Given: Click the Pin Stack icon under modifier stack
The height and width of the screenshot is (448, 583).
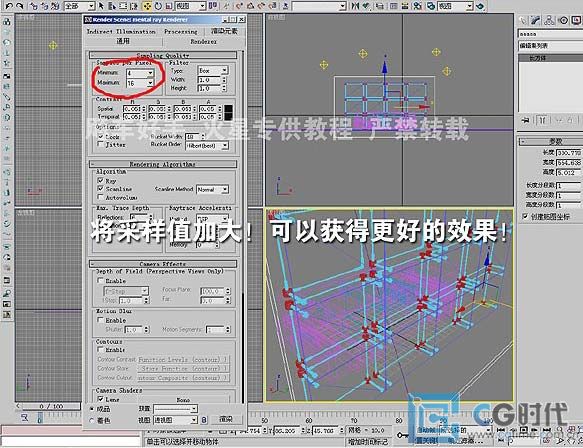Looking at the screenshot, I should click(x=525, y=120).
